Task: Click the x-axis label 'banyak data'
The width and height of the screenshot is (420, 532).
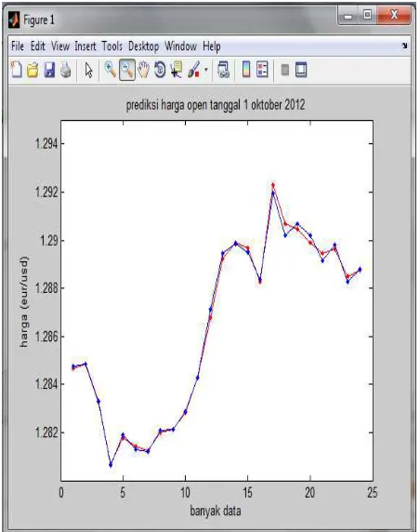Action: click(x=216, y=511)
